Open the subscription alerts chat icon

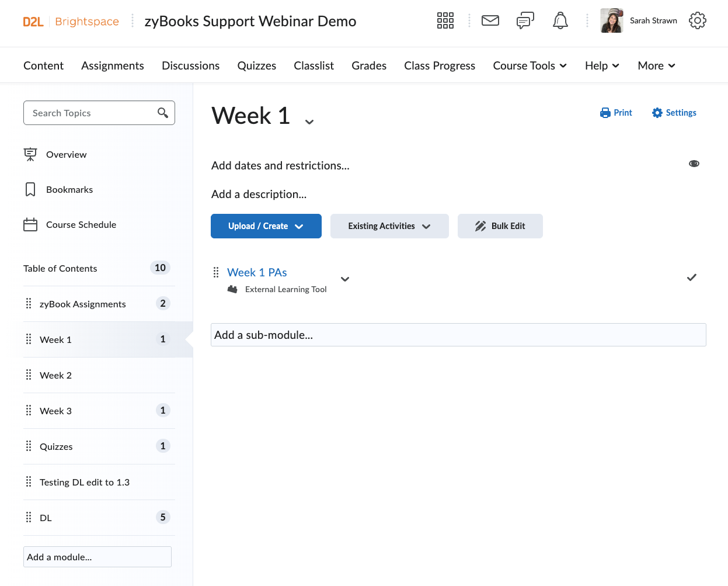(525, 21)
